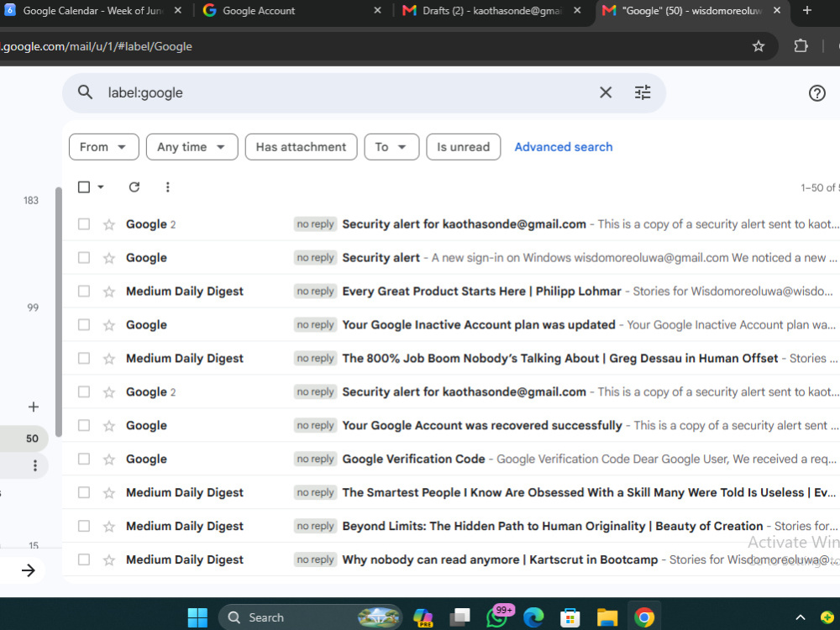Close the Google Calendar tab
Image resolution: width=840 pixels, height=630 pixels.
pyautogui.click(x=178, y=10)
